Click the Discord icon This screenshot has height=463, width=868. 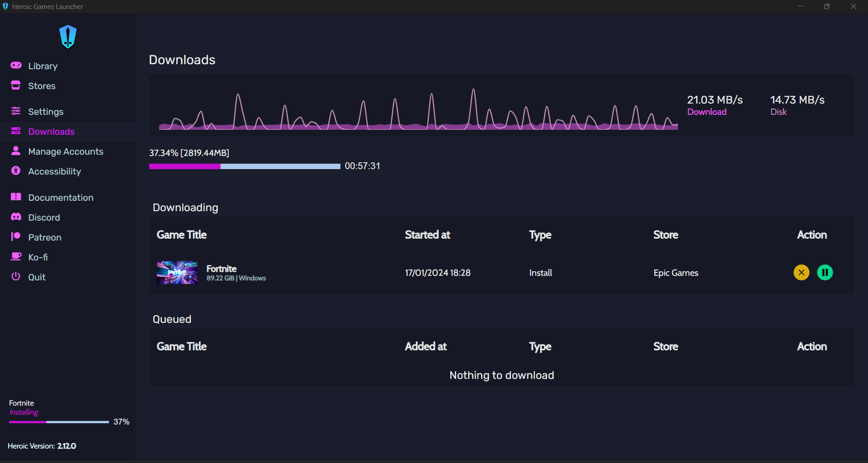[x=16, y=217]
